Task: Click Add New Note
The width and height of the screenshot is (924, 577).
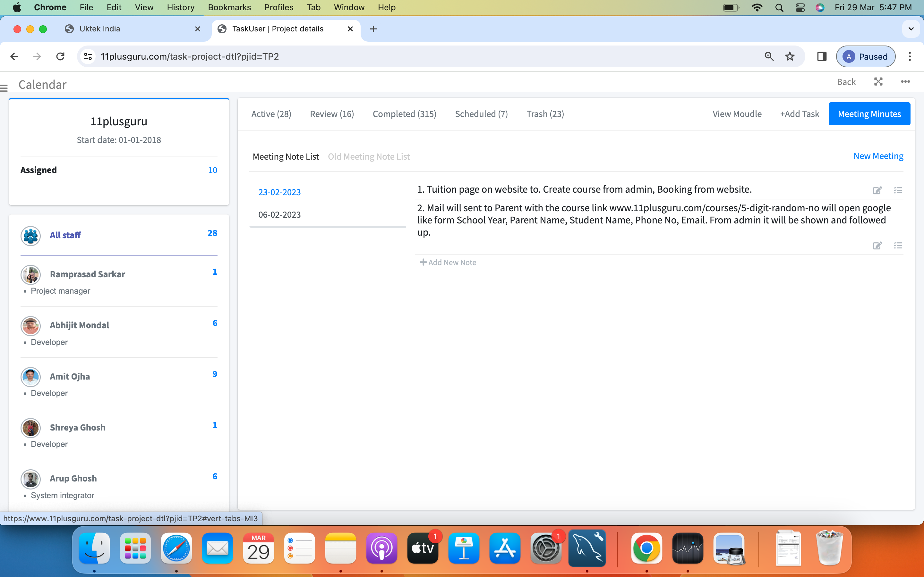Action: pos(448,262)
